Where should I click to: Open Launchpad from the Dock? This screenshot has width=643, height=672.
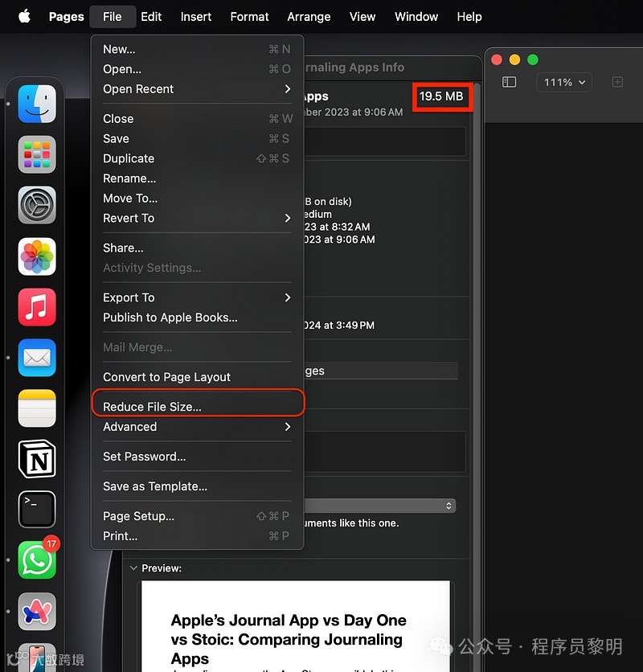pyautogui.click(x=37, y=154)
